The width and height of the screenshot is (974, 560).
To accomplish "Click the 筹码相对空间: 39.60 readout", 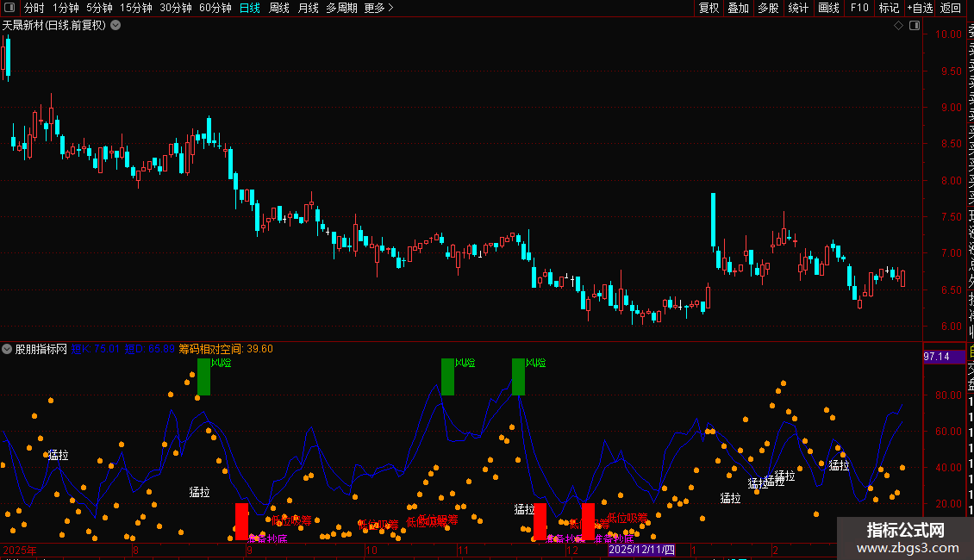I will point(226,349).
